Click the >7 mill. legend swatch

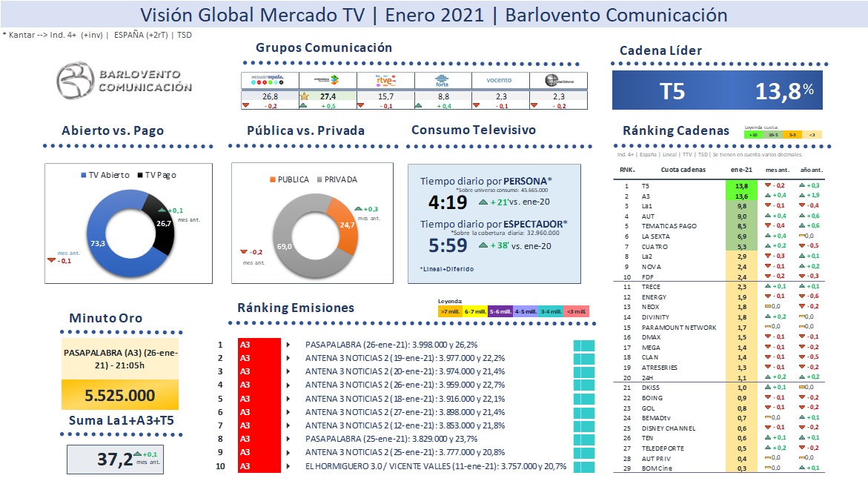pos(450,312)
